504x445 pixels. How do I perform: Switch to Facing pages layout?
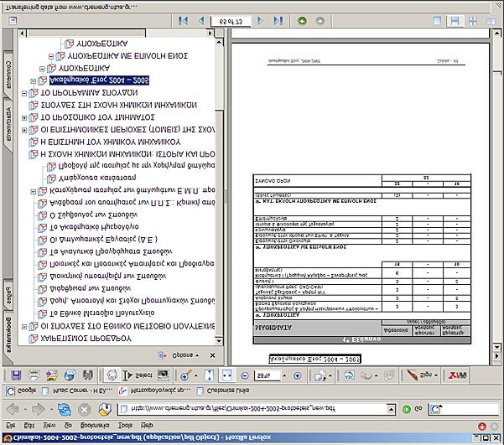491,21
